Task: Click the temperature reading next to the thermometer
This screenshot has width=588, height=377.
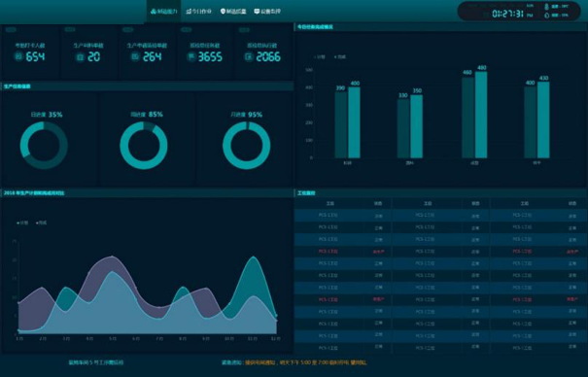Action: click(x=560, y=7)
